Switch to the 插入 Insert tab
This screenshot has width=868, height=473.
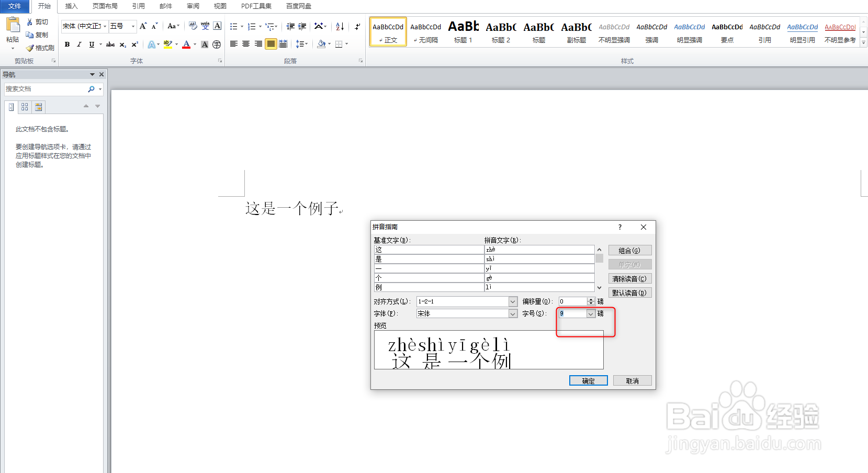[71, 6]
